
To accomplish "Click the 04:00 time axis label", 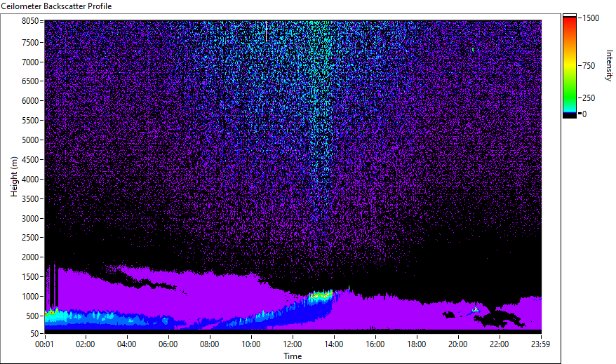I will coord(126,344).
